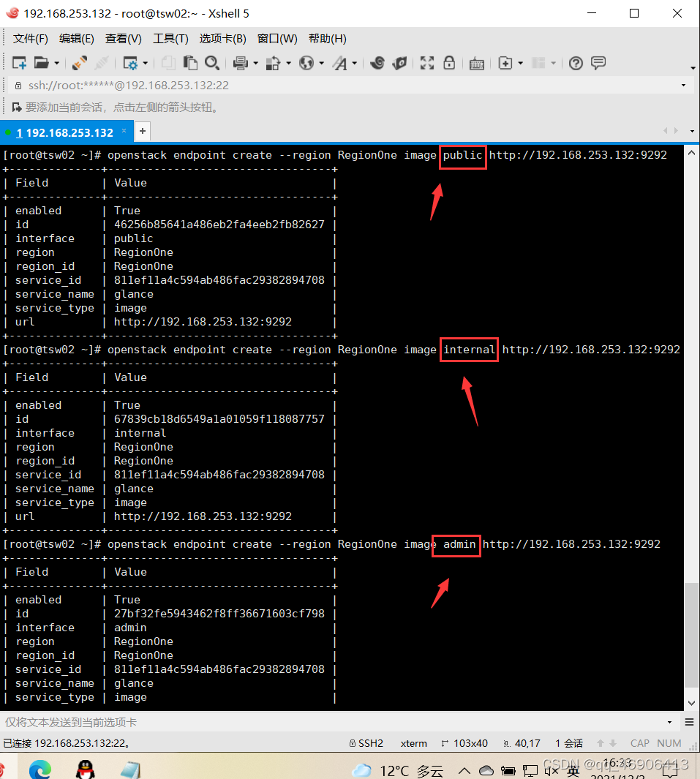
Task: Click the 103x40 terminal size indicator
Action: tap(464, 743)
